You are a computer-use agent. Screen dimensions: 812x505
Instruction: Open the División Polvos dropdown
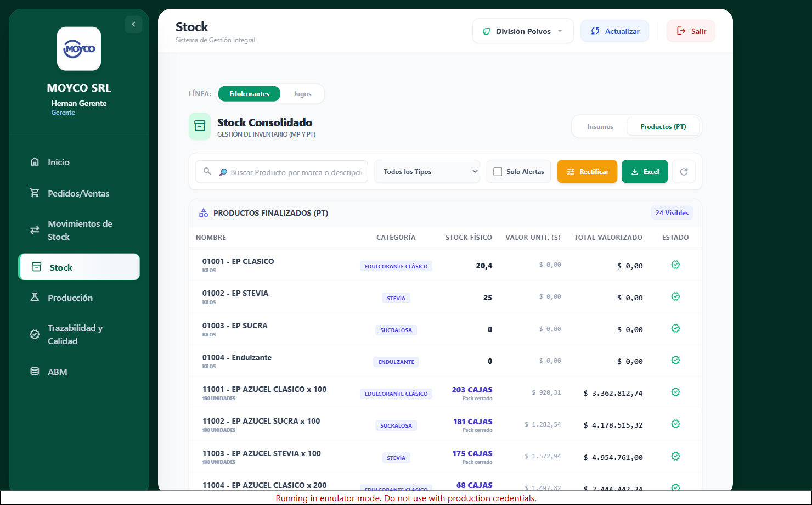pyautogui.click(x=523, y=31)
